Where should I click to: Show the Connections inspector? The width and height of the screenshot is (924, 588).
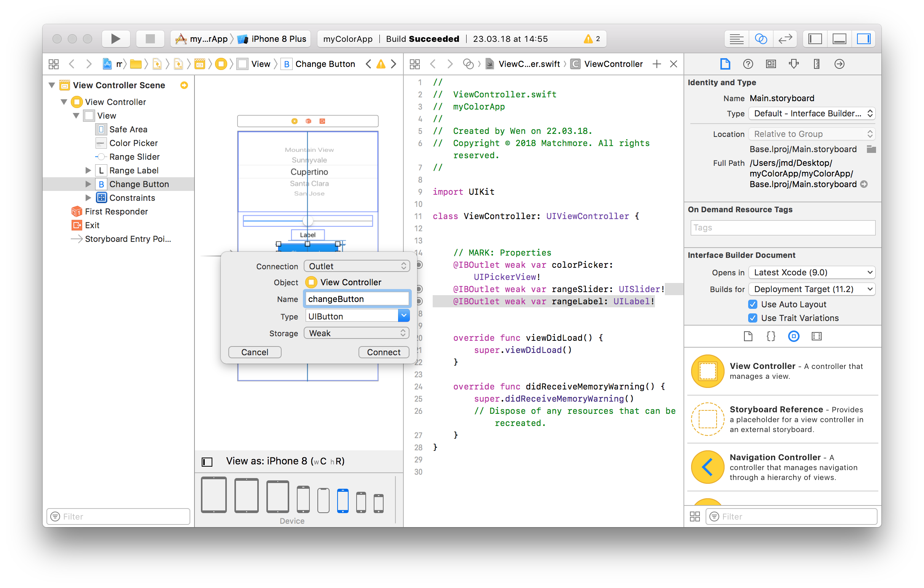(x=839, y=64)
